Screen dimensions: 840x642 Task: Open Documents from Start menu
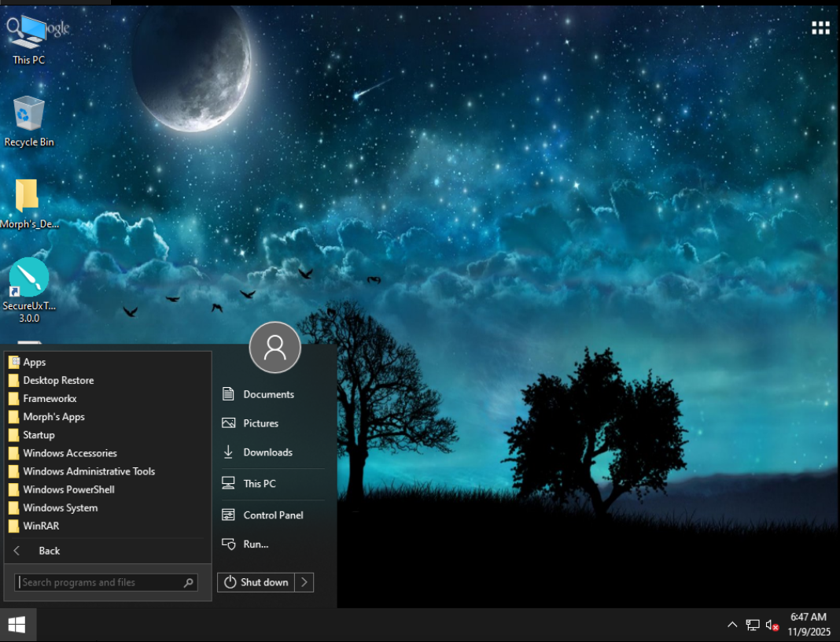[x=268, y=394]
